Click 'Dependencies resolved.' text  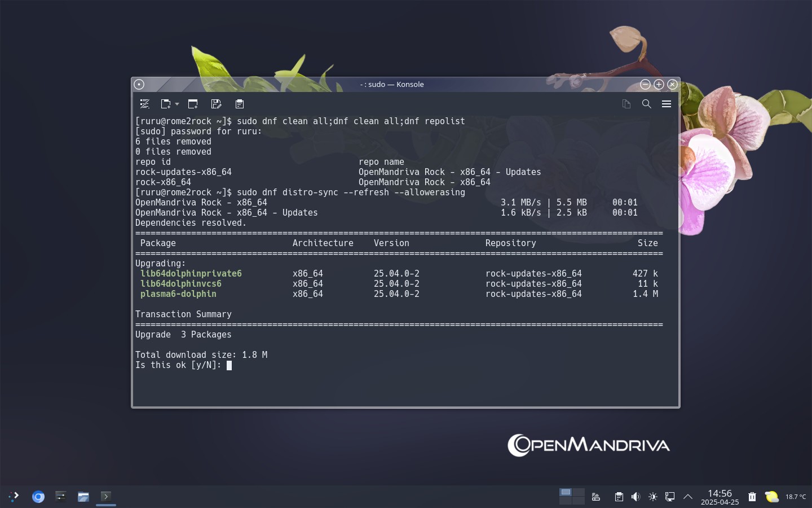pyautogui.click(x=191, y=223)
